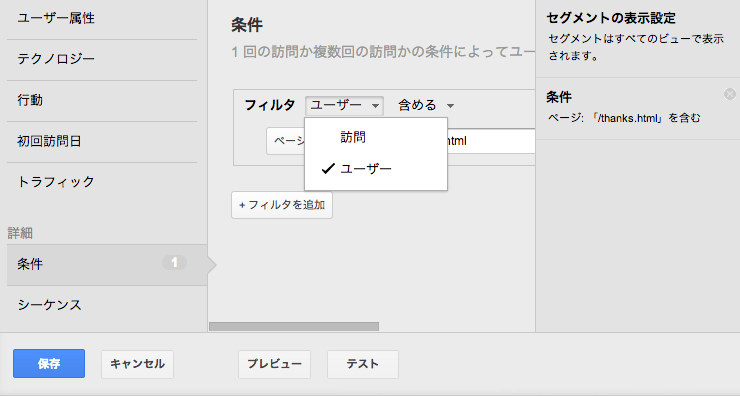Click the blue 保存 button
This screenshot has height=396, width=740.
49,363
